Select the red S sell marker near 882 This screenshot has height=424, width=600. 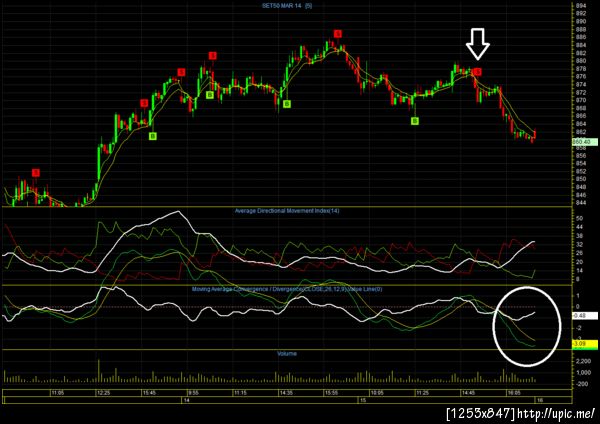212,56
